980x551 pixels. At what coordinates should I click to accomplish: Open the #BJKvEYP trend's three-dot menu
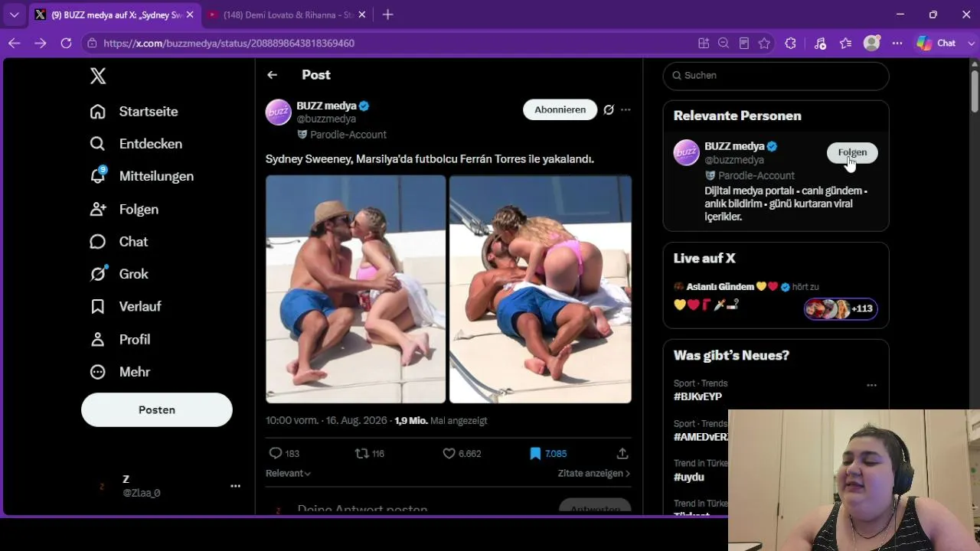[871, 385]
